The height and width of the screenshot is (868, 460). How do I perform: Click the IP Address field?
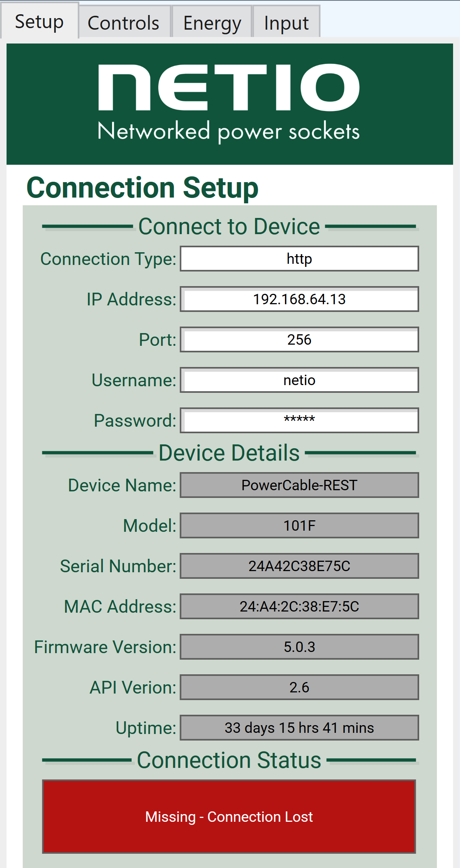point(299,299)
